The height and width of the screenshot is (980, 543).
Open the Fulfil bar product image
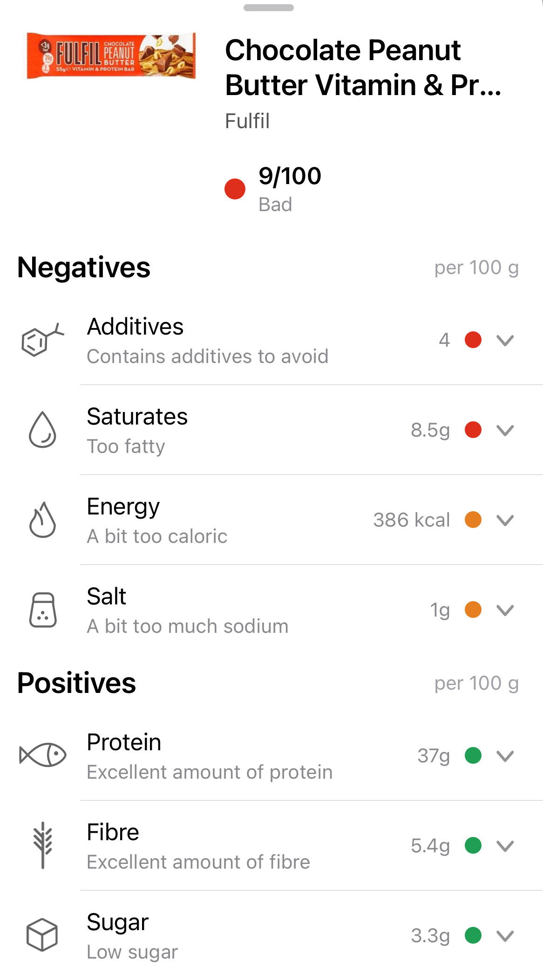click(x=111, y=55)
